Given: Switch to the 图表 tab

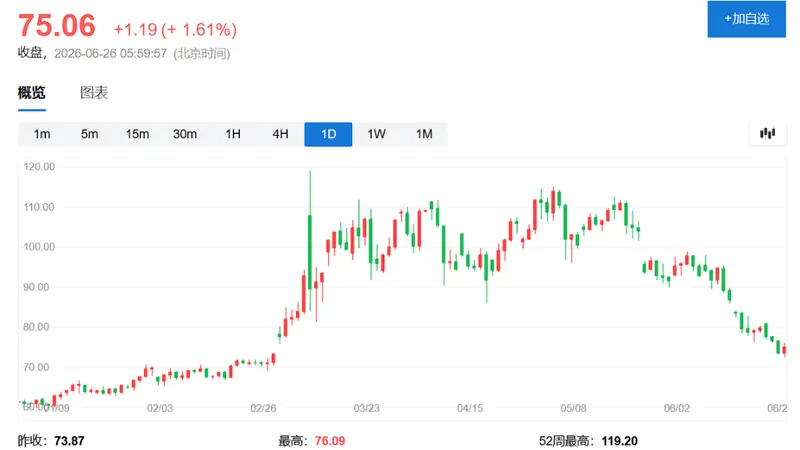Looking at the screenshot, I should click(94, 93).
